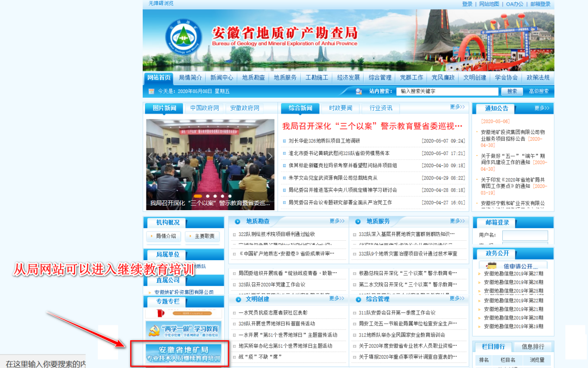Click the round icon beside the 文明创建 heading
The image size is (588, 368).
[x=238, y=299]
